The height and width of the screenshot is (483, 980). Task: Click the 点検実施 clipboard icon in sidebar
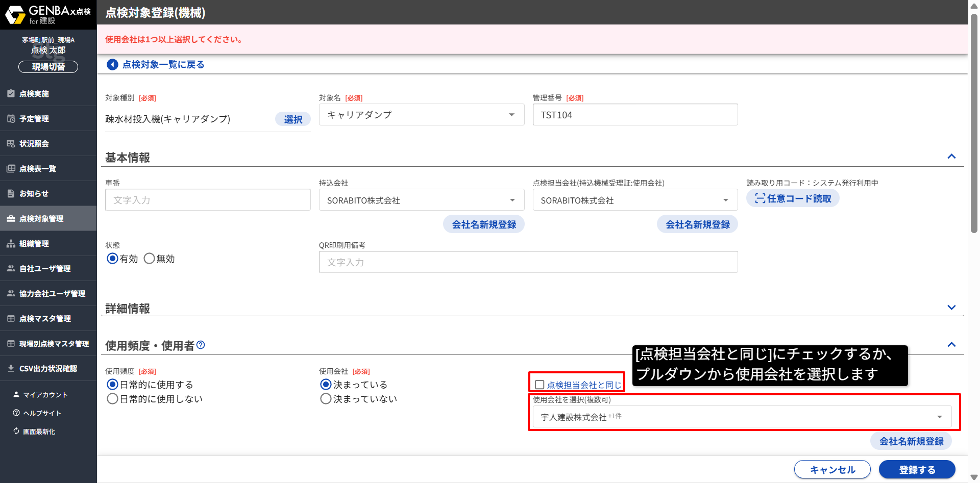[11, 93]
